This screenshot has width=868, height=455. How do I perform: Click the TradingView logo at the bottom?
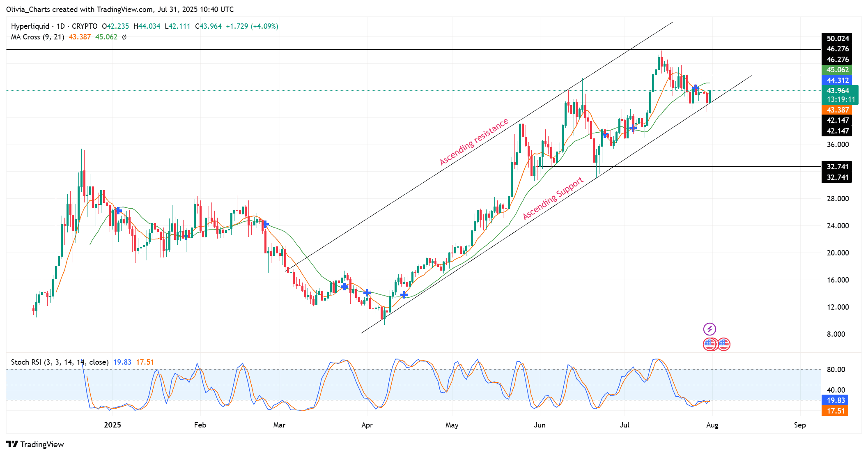click(35, 444)
